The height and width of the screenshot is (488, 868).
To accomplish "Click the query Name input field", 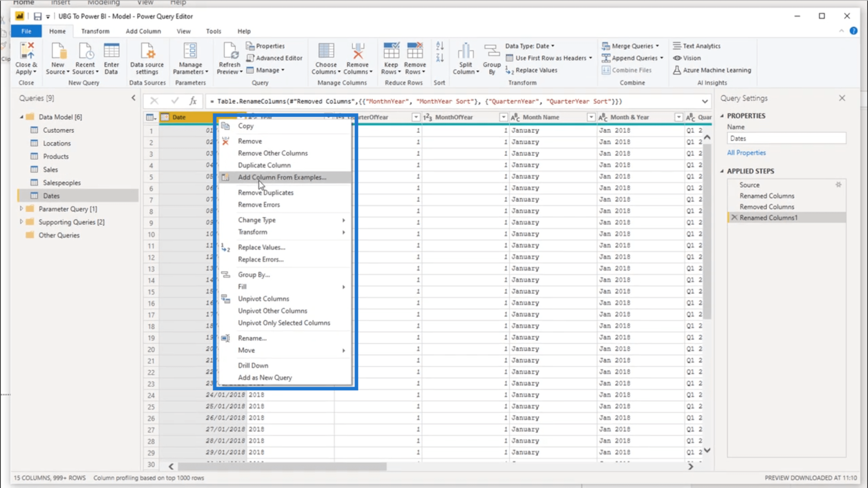I will click(786, 138).
